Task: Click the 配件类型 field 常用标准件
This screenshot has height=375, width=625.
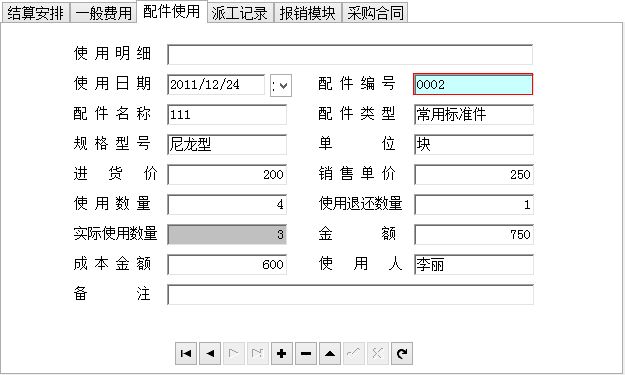Action: 474,115
